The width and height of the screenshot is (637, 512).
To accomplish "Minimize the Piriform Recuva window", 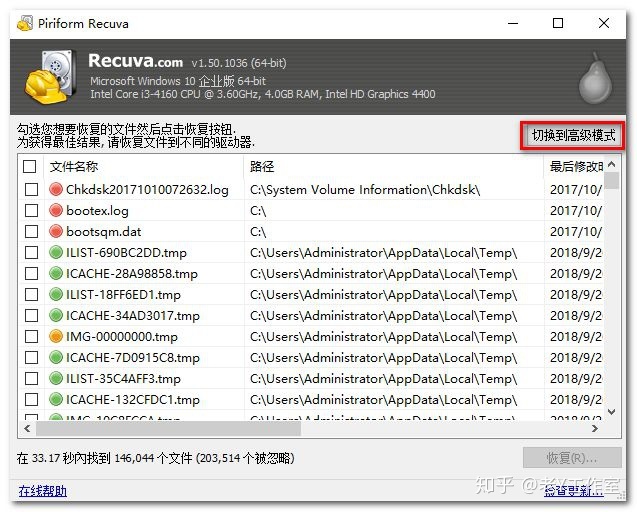I will pos(513,23).
